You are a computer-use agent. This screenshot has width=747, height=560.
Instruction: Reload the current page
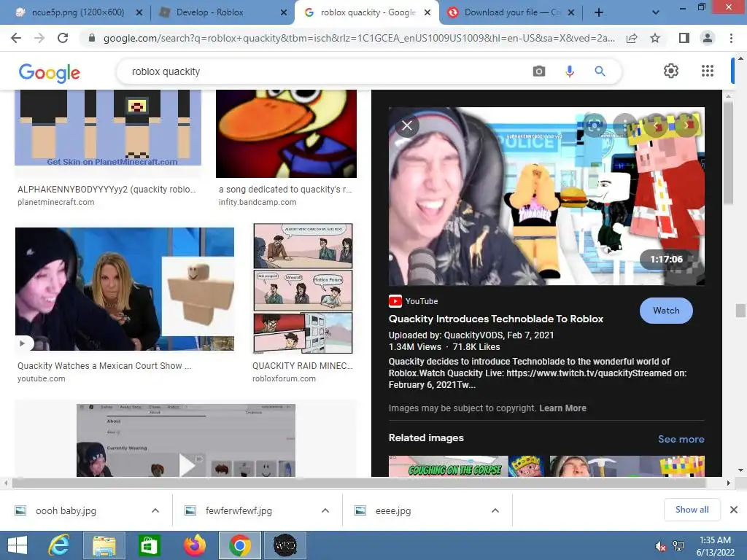[63, 38]
